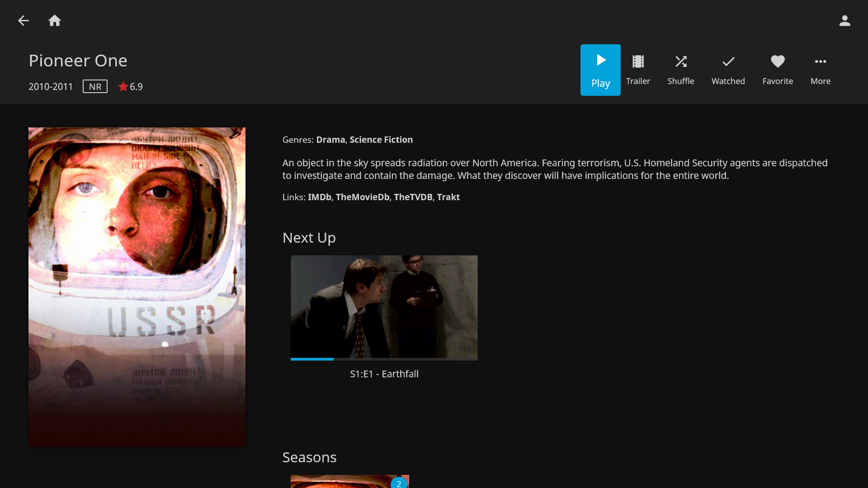868x488 pixels.
Task: Open the More options menu
Action: [820, 70]
